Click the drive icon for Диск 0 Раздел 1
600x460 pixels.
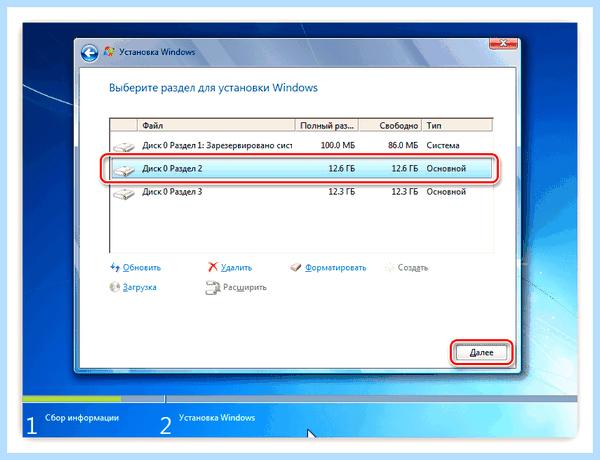tap(124, 146)
